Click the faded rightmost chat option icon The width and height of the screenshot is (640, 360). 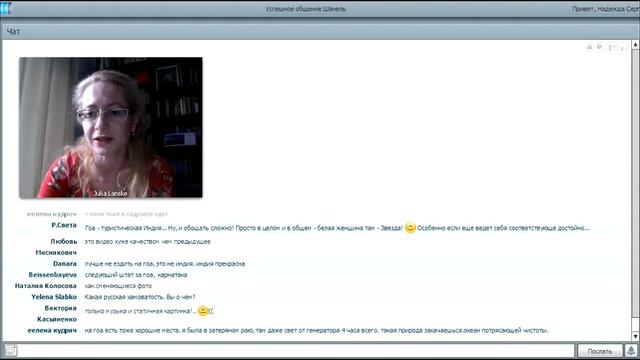[623, 48]
